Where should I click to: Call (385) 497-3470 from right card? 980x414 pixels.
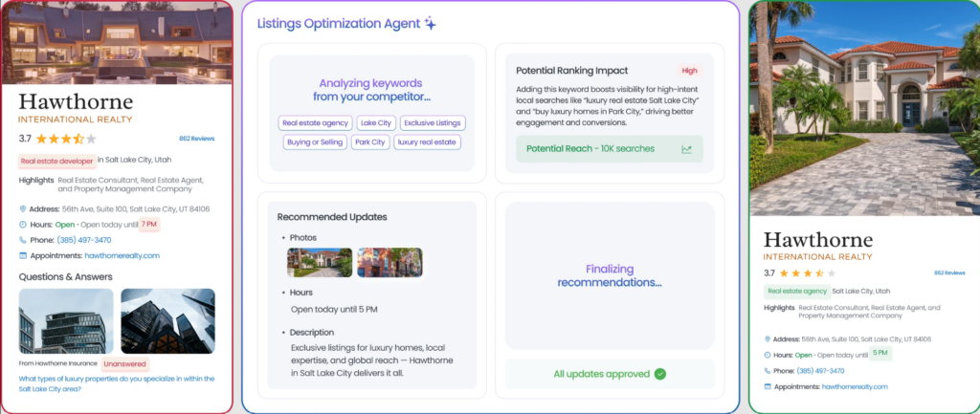pos(820,371)
